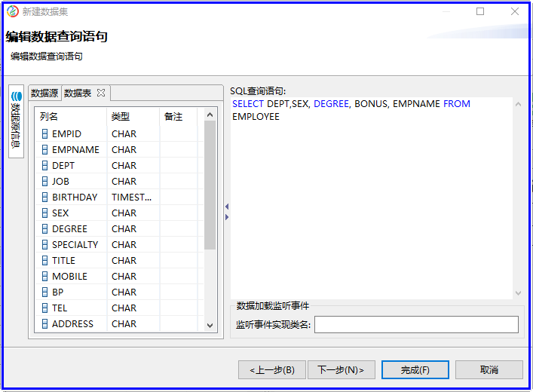533x392 pixels.
Task: Expand left panel with the sash right arrow
Action: click(227, 217)
